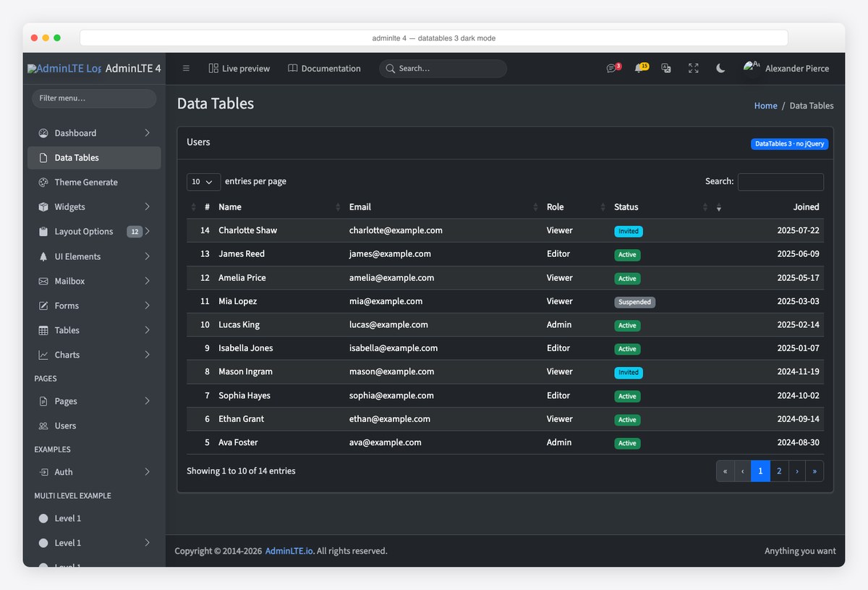Click the next page single arrow button
Screen dimensions: 868x590
pyautogui.click(x=797, y=471)
